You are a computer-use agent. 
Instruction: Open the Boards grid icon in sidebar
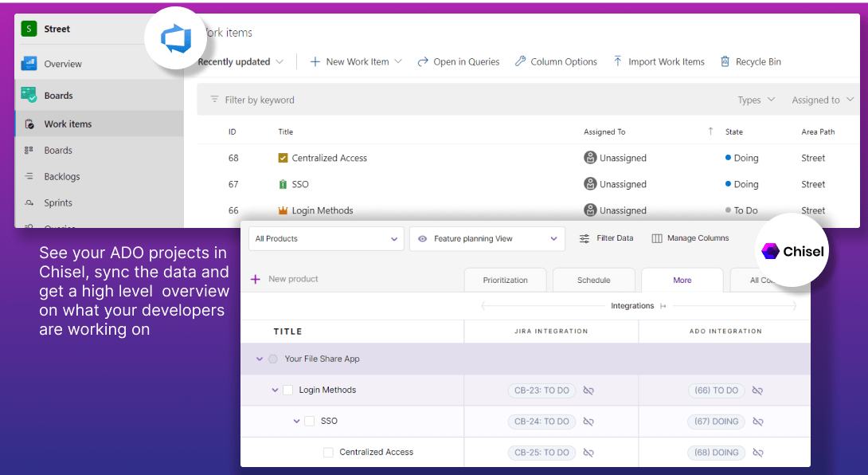coord(29,150)
